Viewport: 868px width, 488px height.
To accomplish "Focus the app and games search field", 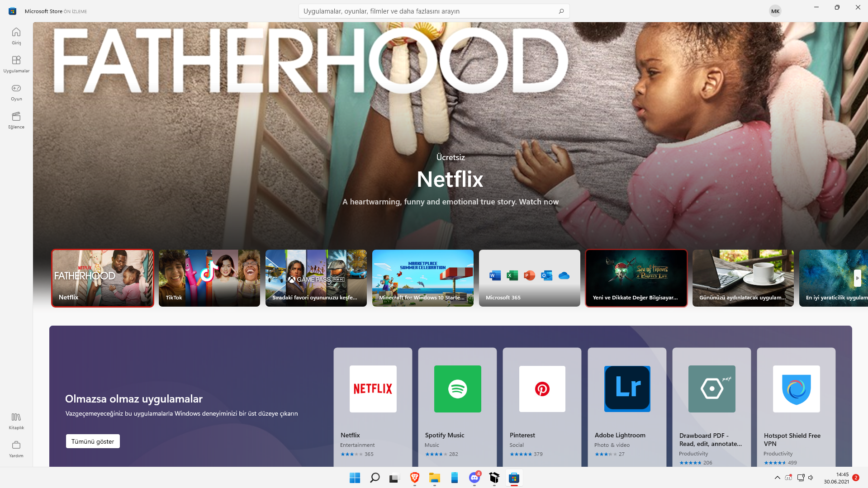I will click(434, 11).
